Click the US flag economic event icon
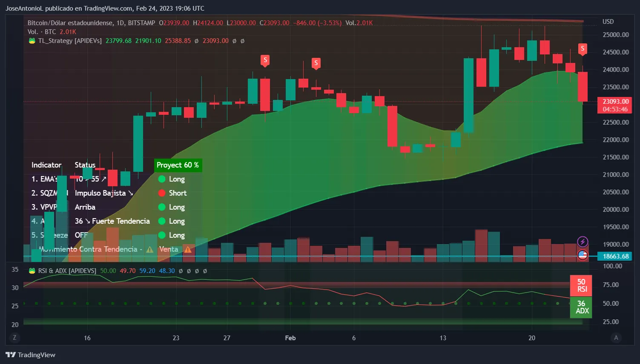Viewport: 640px width, 364px height. pyautogui.click(x=583, y=255)
